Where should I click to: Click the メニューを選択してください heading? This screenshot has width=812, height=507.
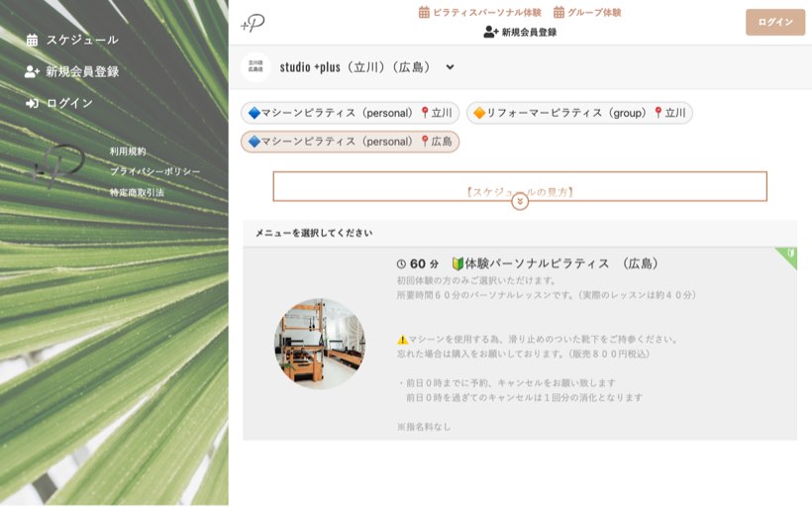314,233
